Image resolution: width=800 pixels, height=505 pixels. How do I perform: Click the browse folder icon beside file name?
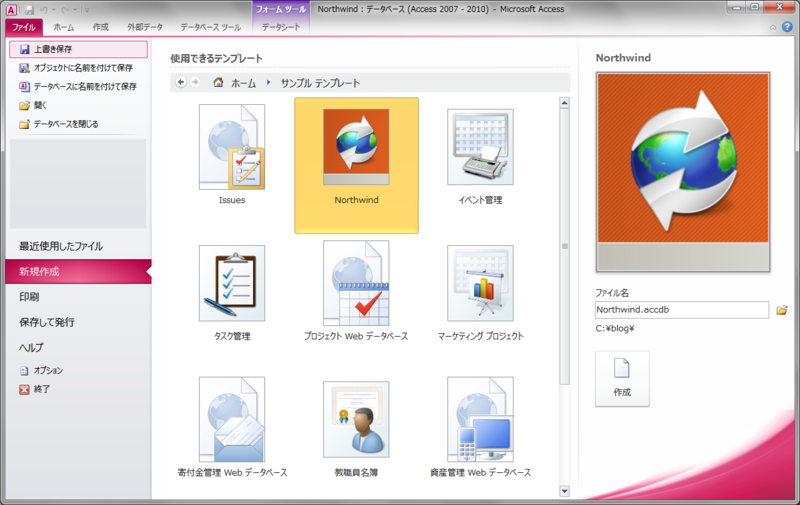[x=782, y=310]
